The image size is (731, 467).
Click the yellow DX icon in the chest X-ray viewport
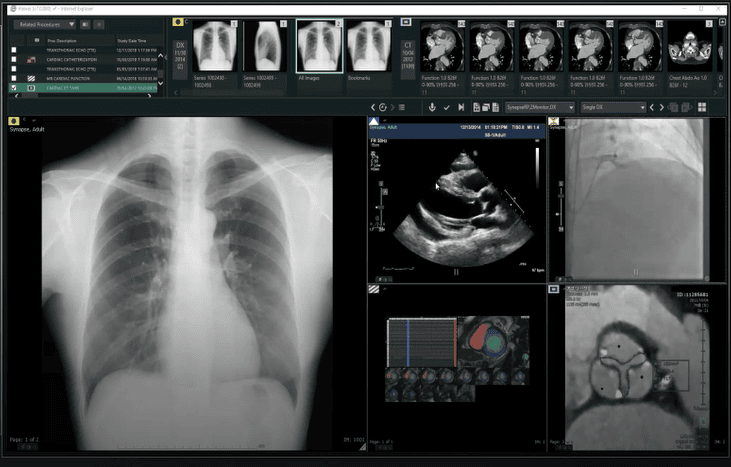point(14,121)
